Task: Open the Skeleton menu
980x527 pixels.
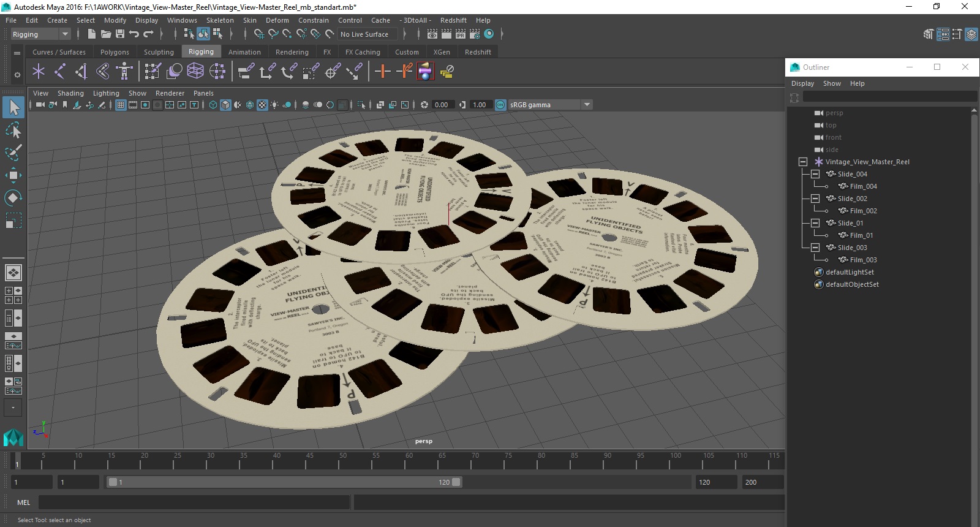Action: coord(220,20)
